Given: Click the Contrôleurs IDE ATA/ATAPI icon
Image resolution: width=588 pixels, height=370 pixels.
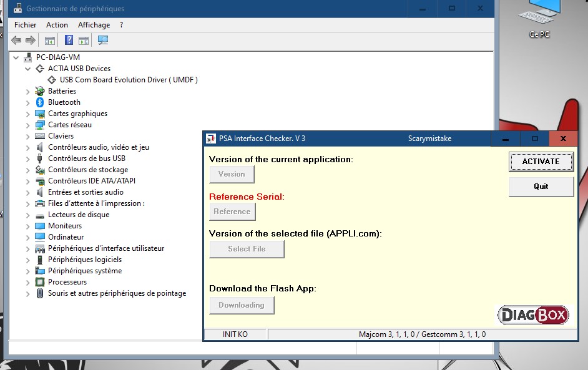Looking at the screenshot, I should tap(40, 181).
